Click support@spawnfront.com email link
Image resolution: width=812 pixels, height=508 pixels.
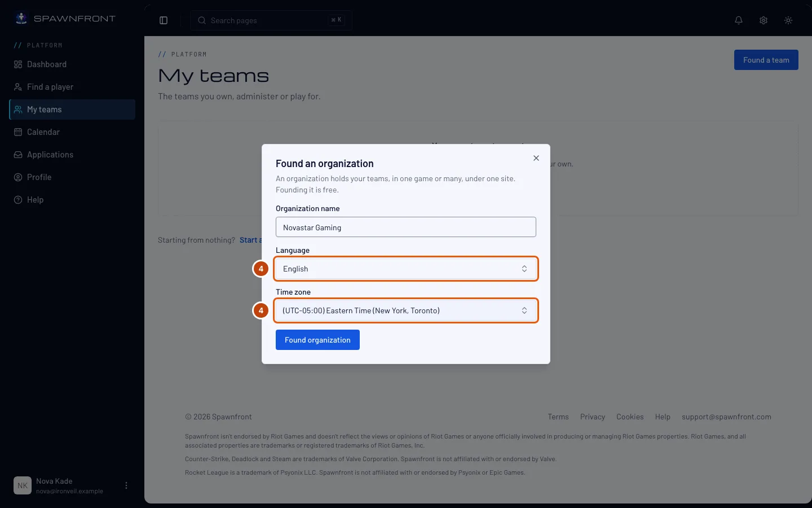pyautogui.click(x=726, y=417)
